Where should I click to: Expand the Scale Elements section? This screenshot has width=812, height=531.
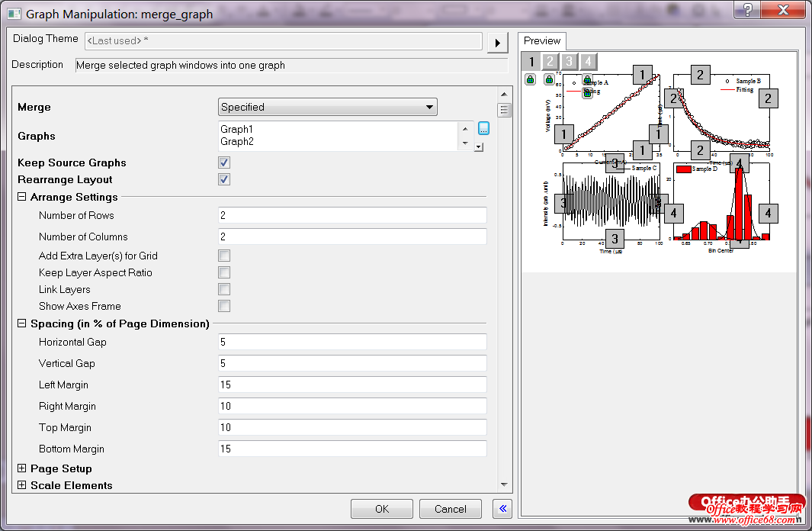point(22,485)
